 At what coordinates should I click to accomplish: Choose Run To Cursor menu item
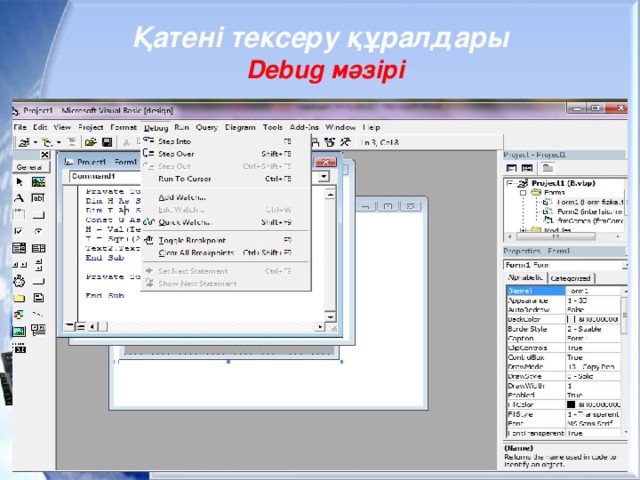[184, 179]
